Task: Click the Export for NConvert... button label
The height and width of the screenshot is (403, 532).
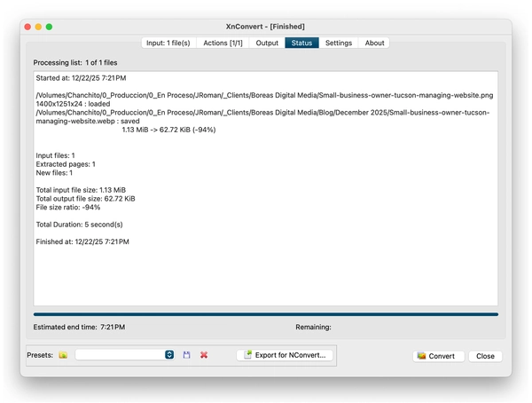Action: point(291,355)
